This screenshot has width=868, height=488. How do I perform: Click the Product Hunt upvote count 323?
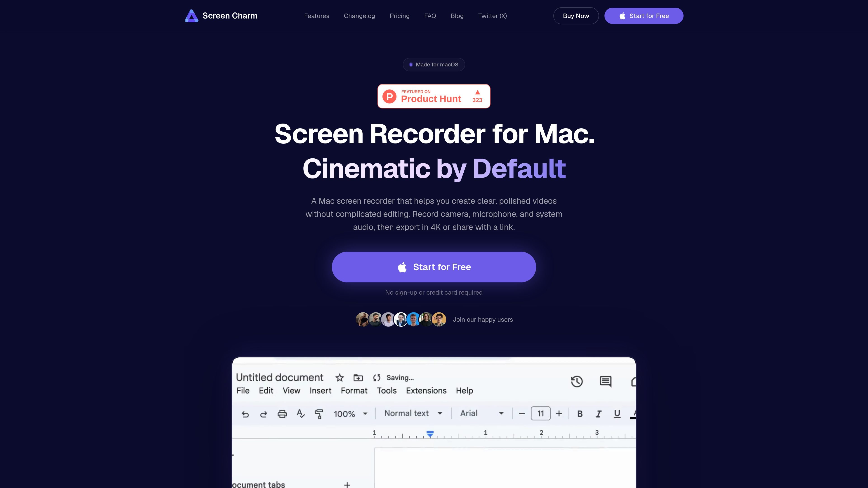pos(477,100)
